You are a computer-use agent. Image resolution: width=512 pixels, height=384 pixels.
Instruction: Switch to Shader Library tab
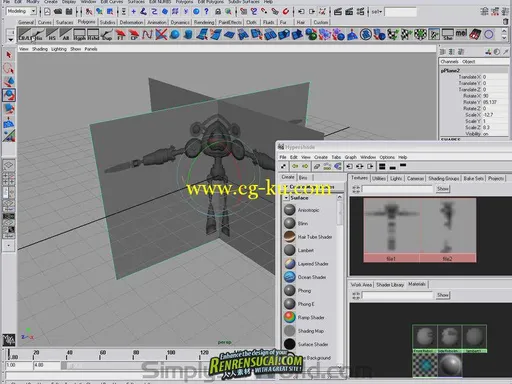point(390,285)
